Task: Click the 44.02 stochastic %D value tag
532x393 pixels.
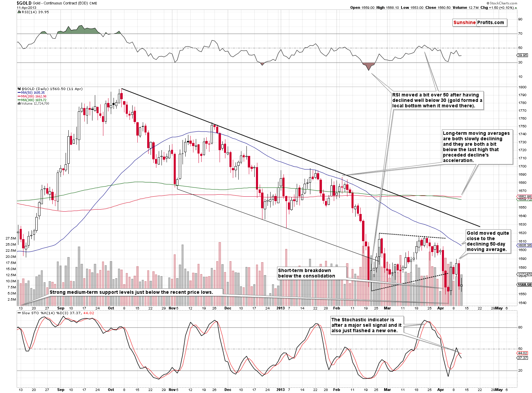Action: click(x=522, y=353)
